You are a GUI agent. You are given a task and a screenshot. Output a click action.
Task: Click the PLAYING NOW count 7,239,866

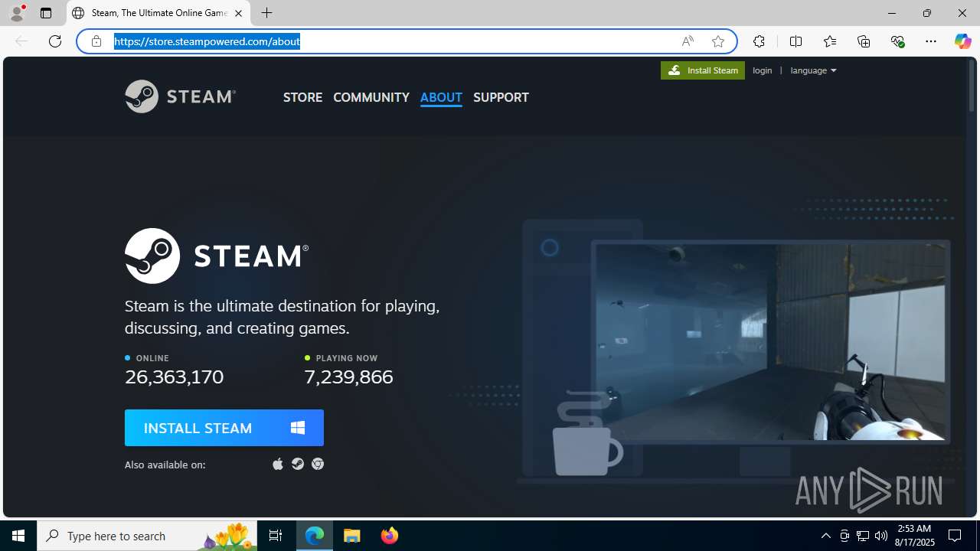point(348,377)
